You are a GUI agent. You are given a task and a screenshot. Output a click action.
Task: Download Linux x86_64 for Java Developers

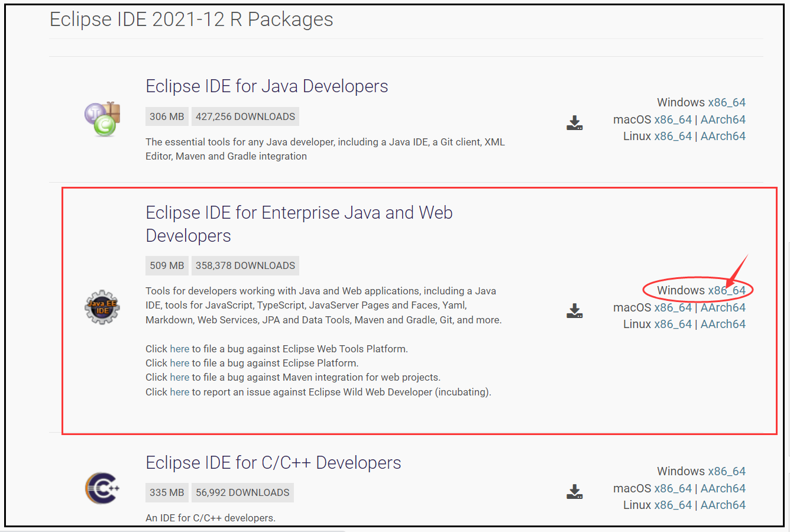click(673, 136)
